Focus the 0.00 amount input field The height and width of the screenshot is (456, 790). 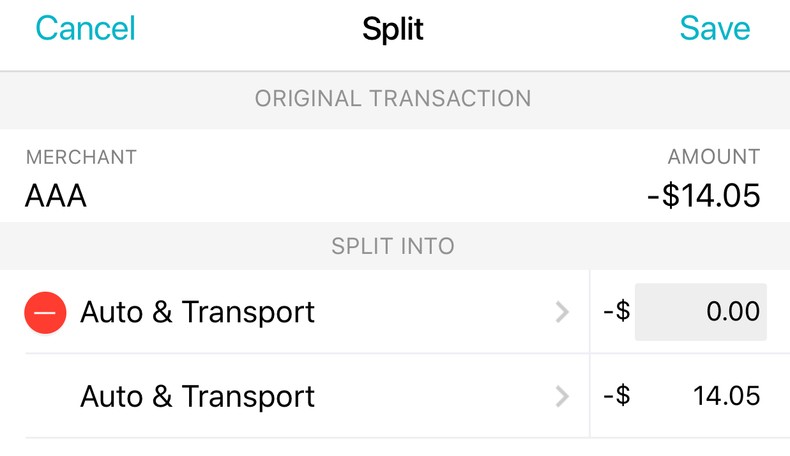(x=701, y=312)
